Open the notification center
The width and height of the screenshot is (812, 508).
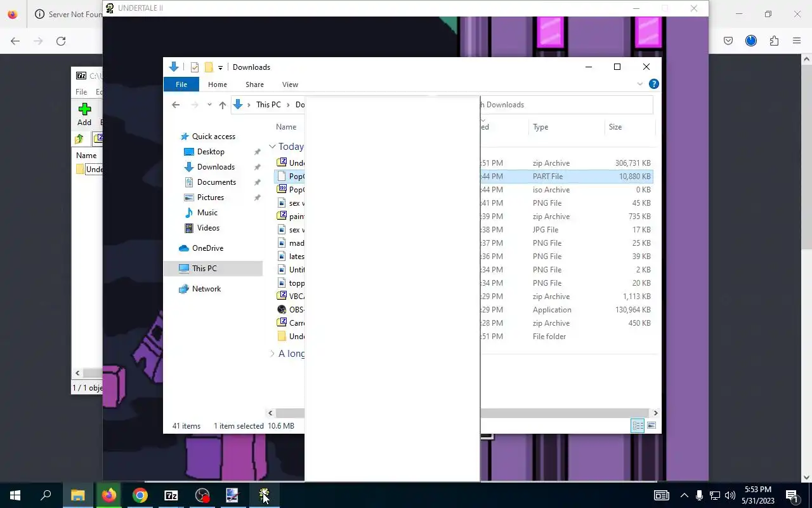pyautogui.click(x=792, y=495)
